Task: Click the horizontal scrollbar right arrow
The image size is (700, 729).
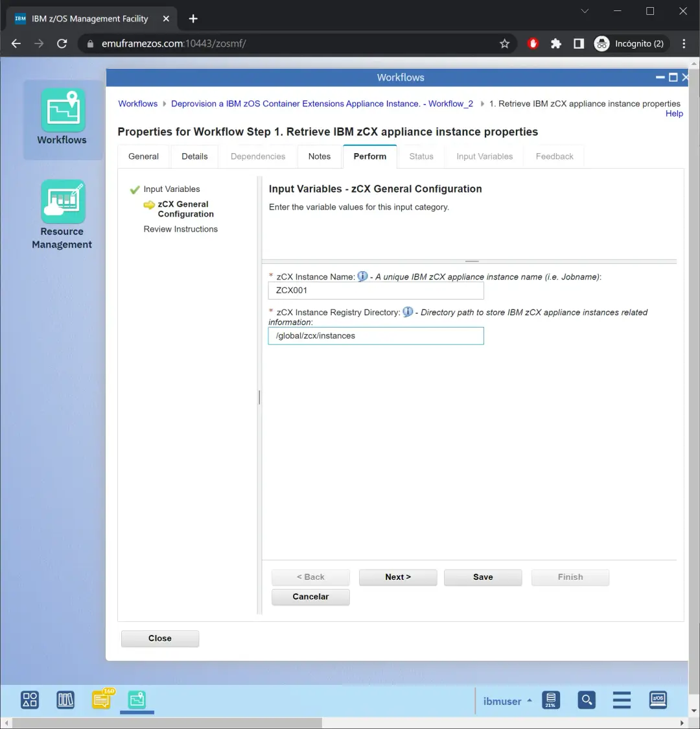Action: tap(682, 723)
